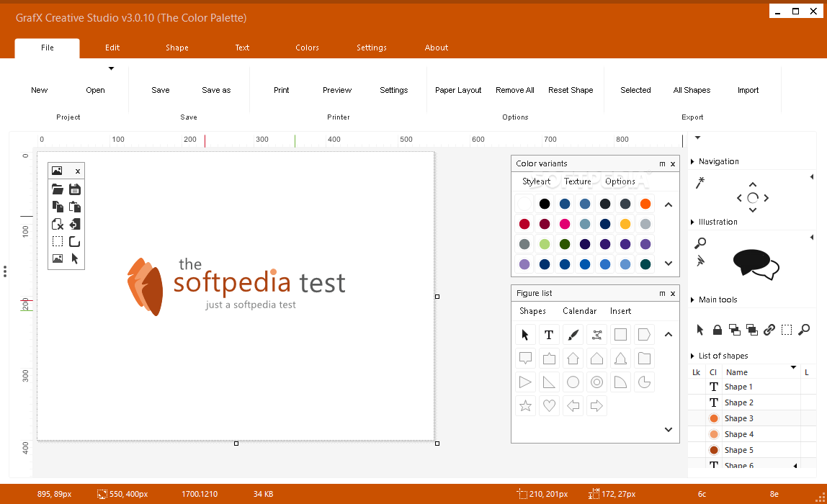Insert a right arrow shape
Image resolution: width=827 pixels, height=504 pixels.
[597, 406]
